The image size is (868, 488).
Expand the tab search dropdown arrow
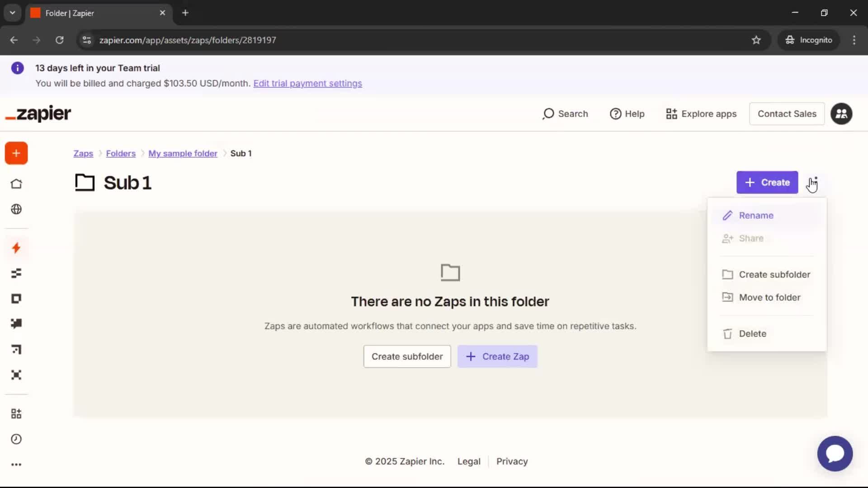tap(13, 13)
